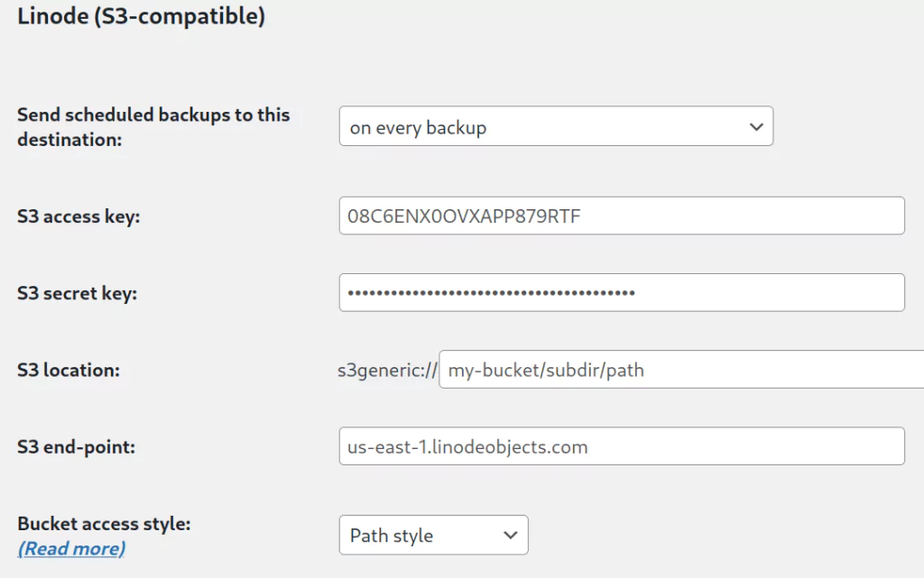The height and width of the screenshot is (578, 924).
Task: Open the "(Read more)" link
Action: (x=71, y=548)
